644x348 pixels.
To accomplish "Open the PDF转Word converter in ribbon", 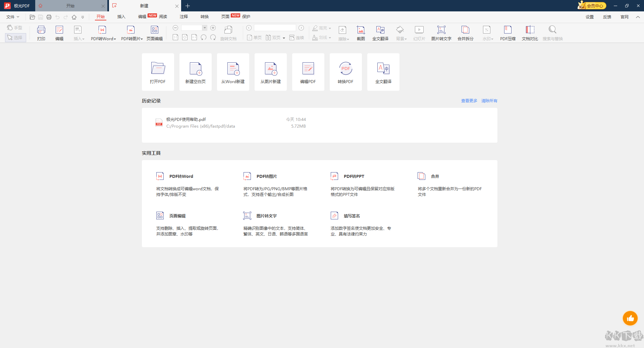I will click(x=103, y=33).
